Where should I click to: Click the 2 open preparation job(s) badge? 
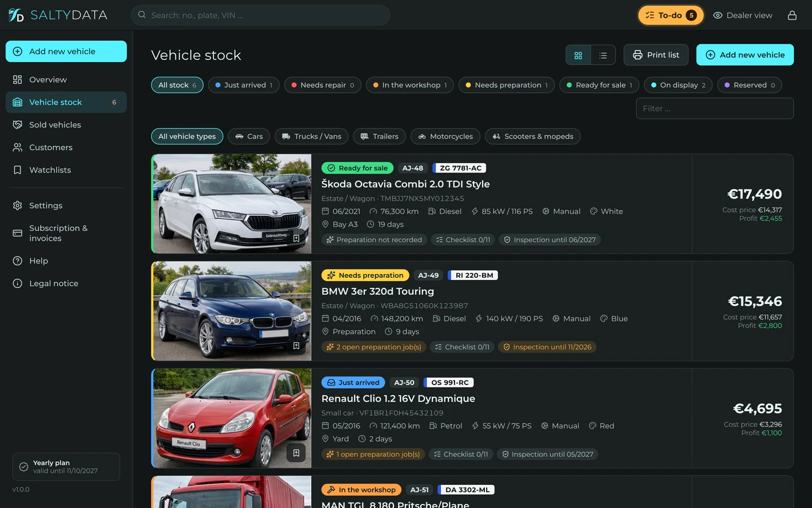[x=374, y=347]
